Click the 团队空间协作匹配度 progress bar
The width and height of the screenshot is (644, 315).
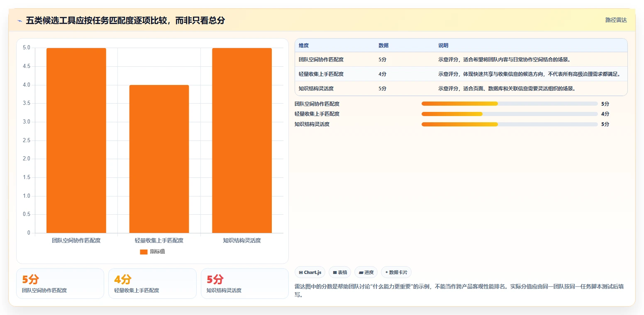[x=510, y=104]
